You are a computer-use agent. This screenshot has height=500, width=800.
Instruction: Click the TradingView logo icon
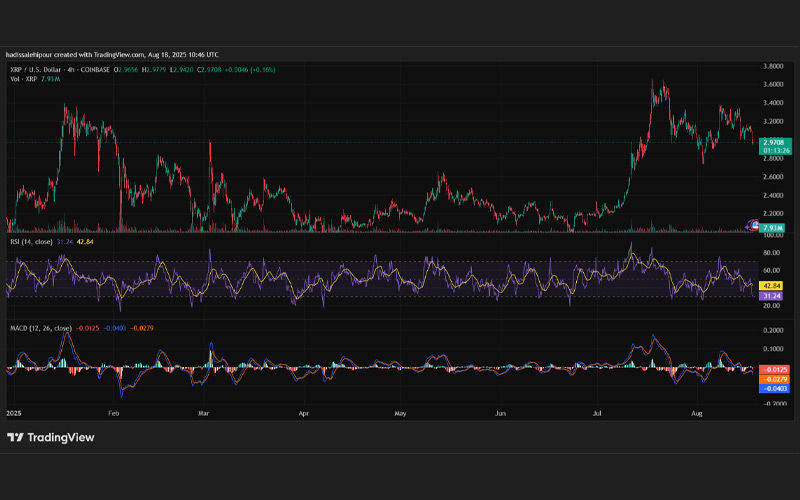(15, 437)
